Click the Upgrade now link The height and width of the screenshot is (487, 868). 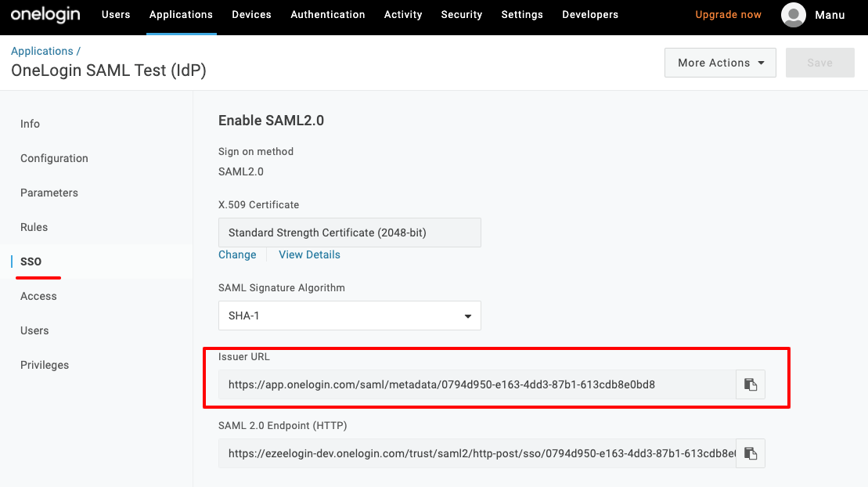point(728,15)
